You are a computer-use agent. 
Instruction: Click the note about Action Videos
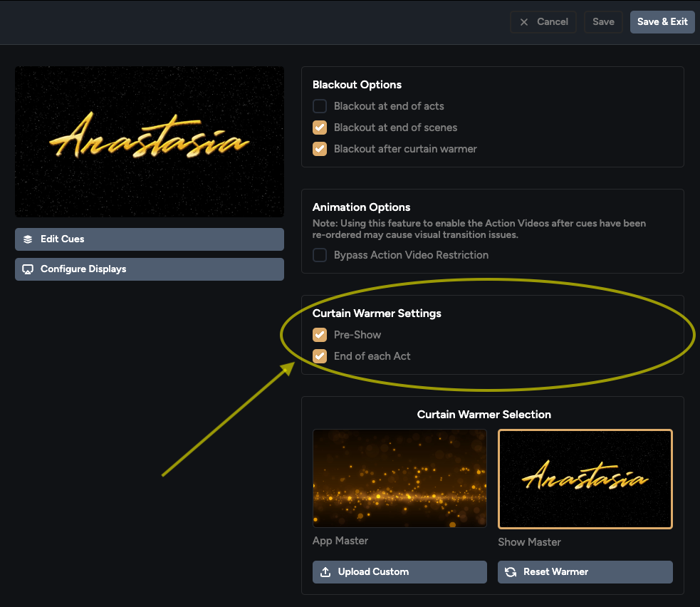(x=479, y=229)
